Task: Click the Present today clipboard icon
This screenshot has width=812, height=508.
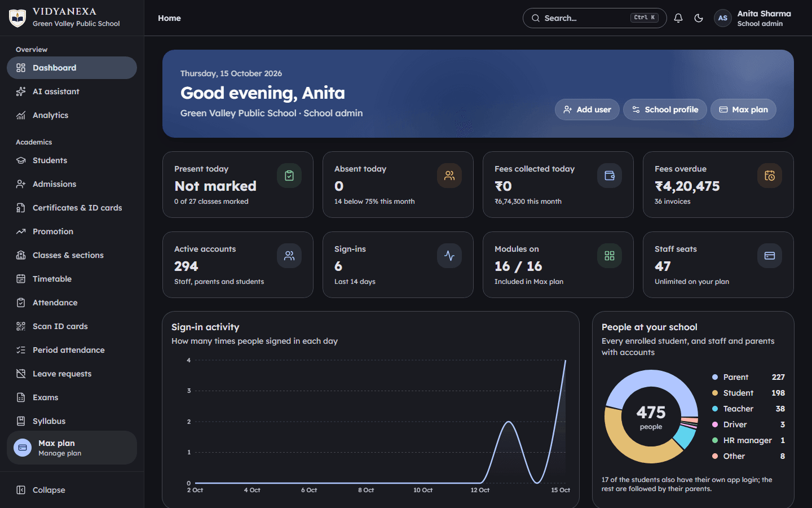Action: tap(289, 176)
